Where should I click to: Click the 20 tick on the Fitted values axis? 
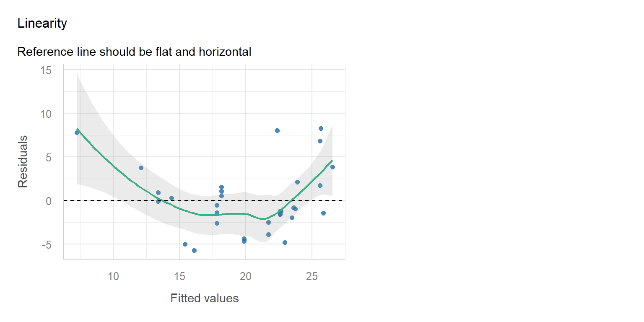(245, 277)
